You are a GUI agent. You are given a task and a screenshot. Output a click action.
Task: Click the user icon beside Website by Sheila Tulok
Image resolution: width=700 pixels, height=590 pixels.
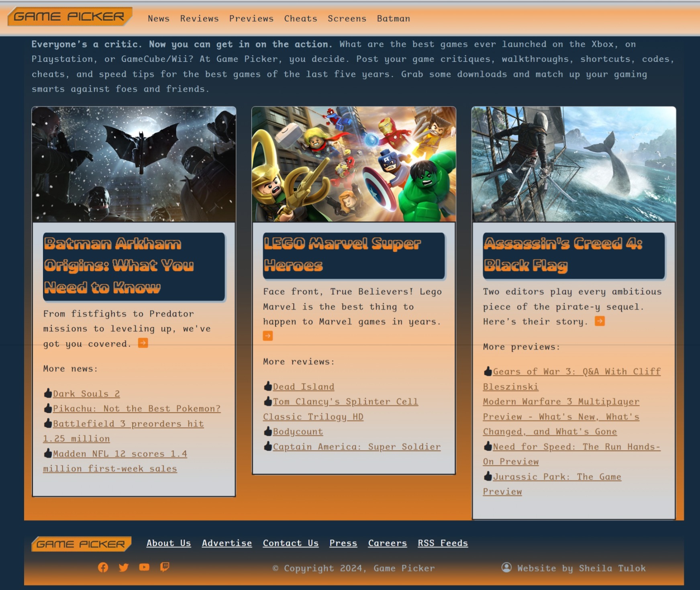(506, 567)
